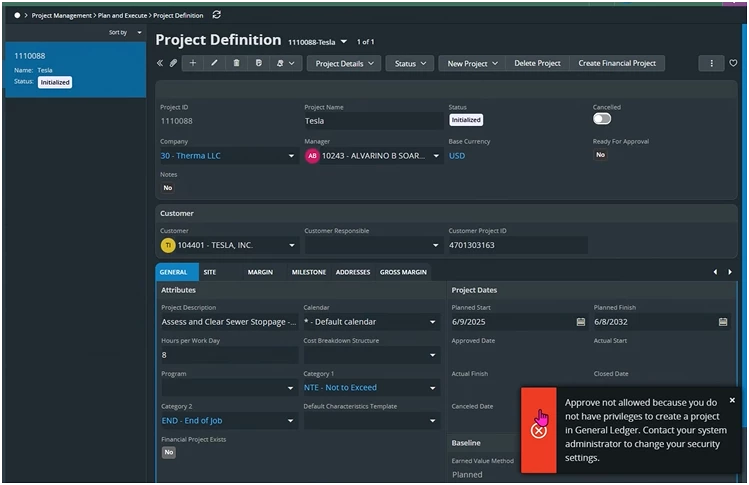The width and height of the screenshot is (749, 485).
Task: Open the Planned Start calendar picker
Action: pos(580,322)
